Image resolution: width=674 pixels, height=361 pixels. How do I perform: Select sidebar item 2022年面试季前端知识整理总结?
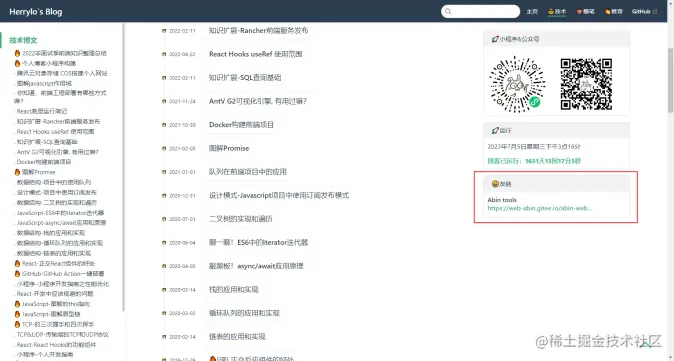tap(64, 53)
